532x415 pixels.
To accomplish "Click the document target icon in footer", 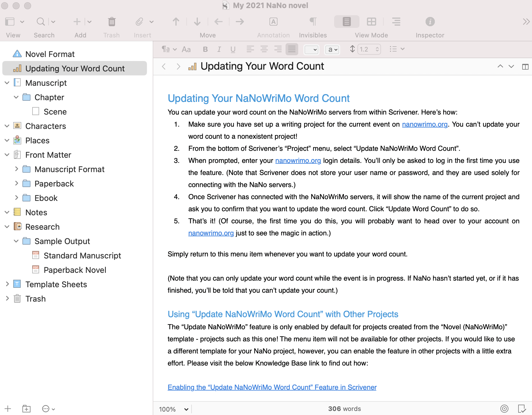I will [x=504, y=409].
